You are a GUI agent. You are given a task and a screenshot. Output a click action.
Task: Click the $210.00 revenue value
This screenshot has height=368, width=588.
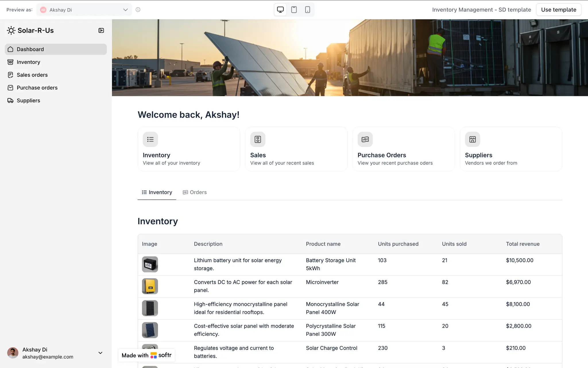[x=516, y=348]
